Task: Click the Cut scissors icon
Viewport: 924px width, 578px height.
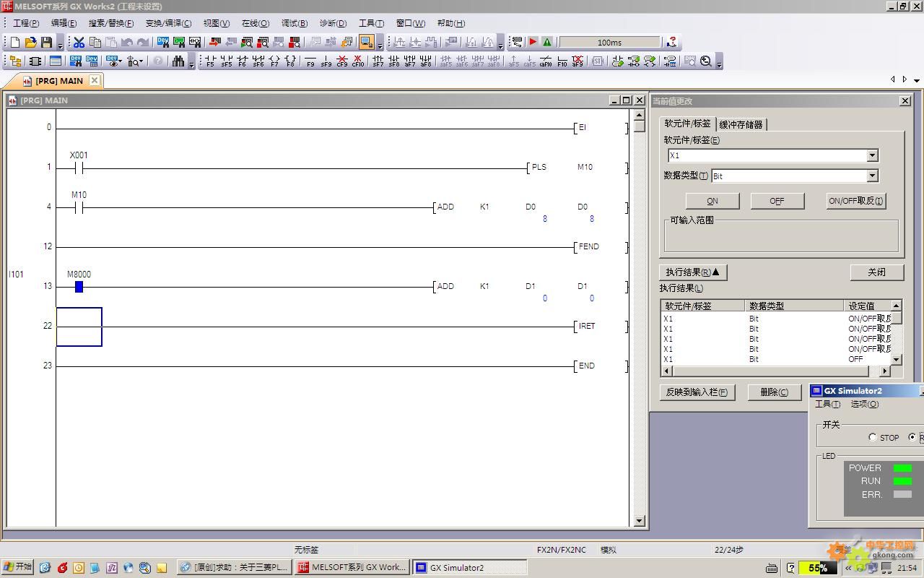Action: pos(79,43)
